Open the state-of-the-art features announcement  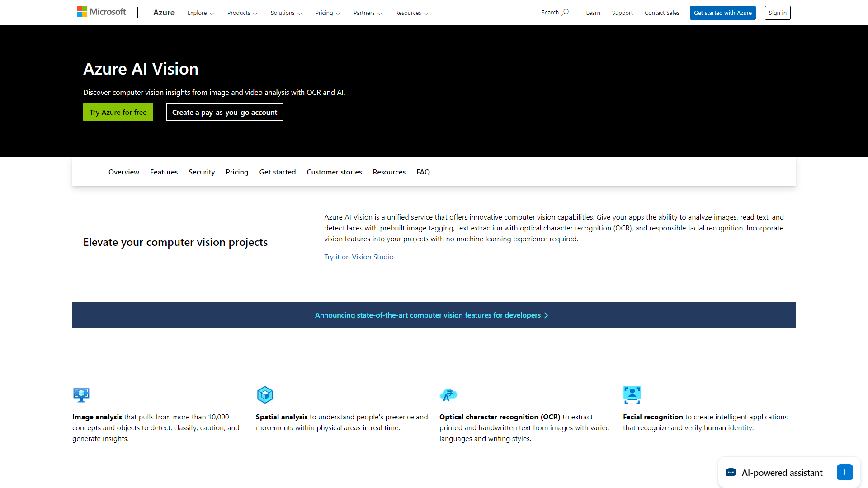[434, 314]
